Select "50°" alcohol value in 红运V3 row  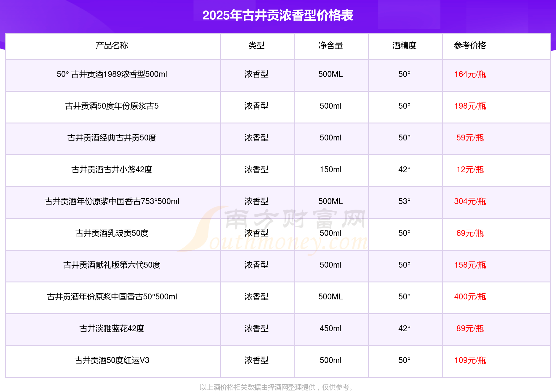click(404, 361)
